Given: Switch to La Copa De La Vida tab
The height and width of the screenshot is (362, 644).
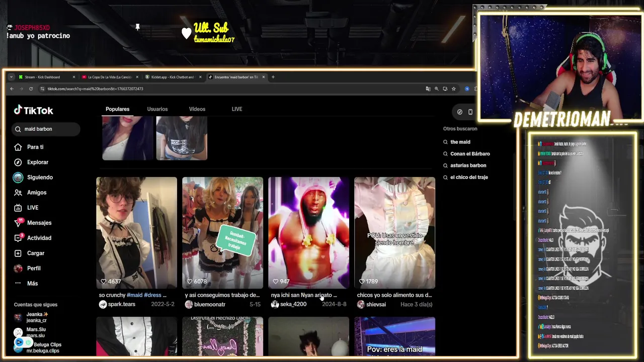Looking at the screenshot, I should click(110, 77).
